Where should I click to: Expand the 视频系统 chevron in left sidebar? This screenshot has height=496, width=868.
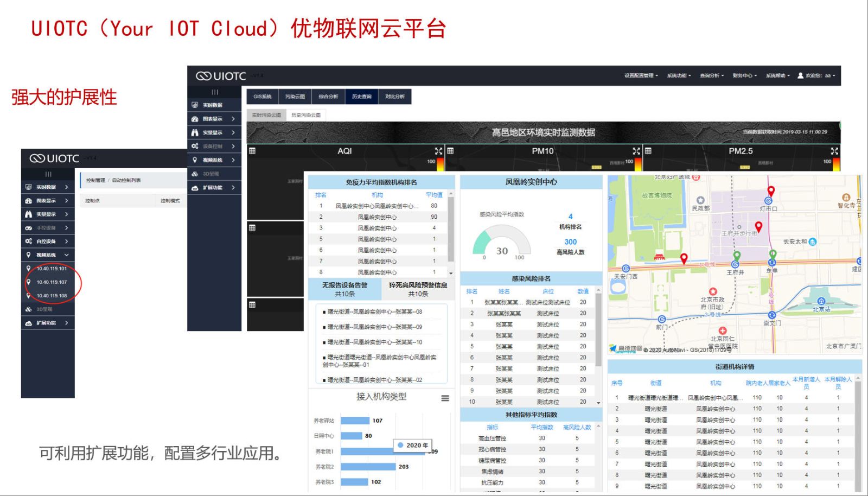(66, 255)
